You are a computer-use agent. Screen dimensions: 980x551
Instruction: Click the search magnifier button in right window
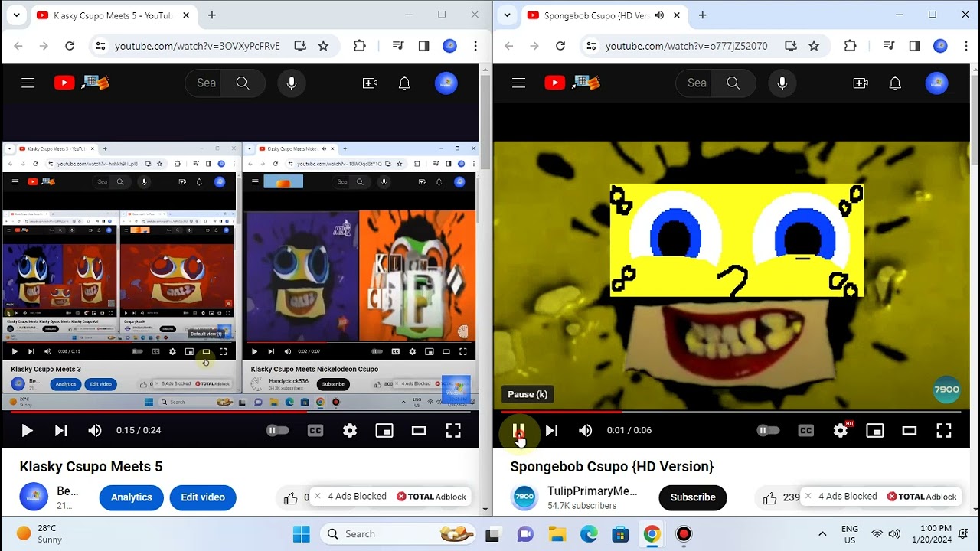733,83
